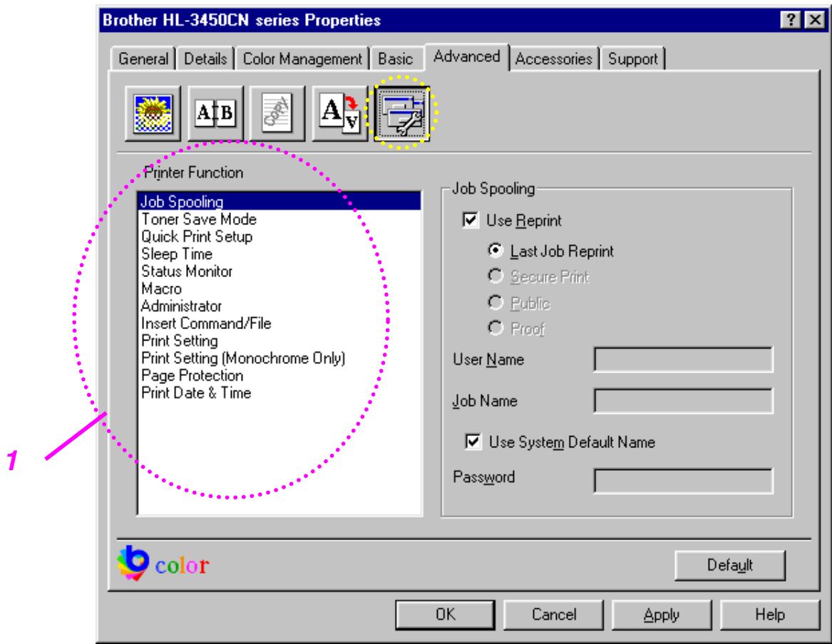The height and width of the screenshot is (644, 832).
Task: Show the Support tab
Action: coord(632,59)
